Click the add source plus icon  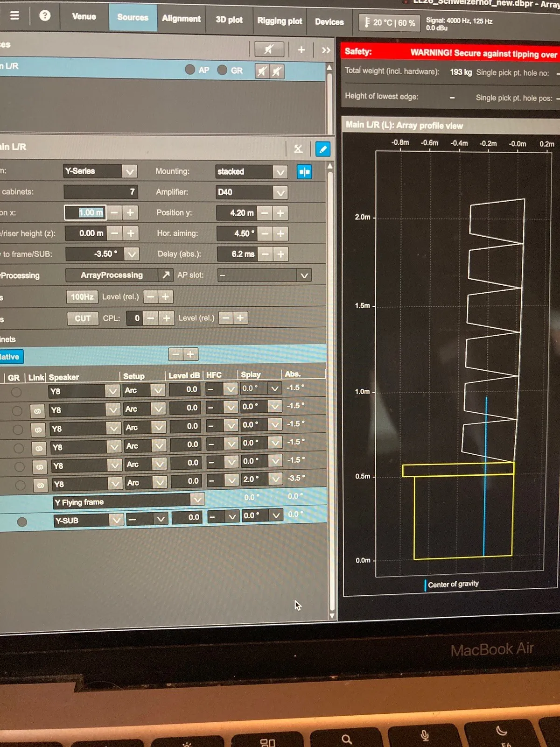tap(301, 49)
